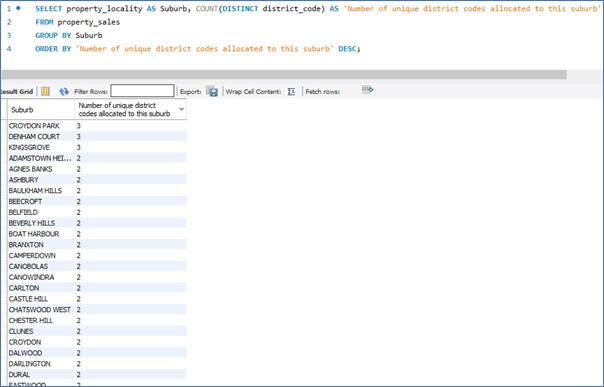Place cursor on GROUP BY line 3
The image size is (604, 387).
pos(69,35)
